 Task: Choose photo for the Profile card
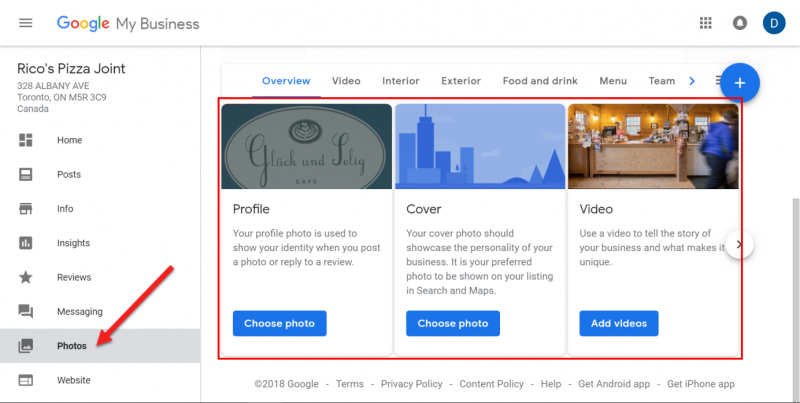[280, 323]
